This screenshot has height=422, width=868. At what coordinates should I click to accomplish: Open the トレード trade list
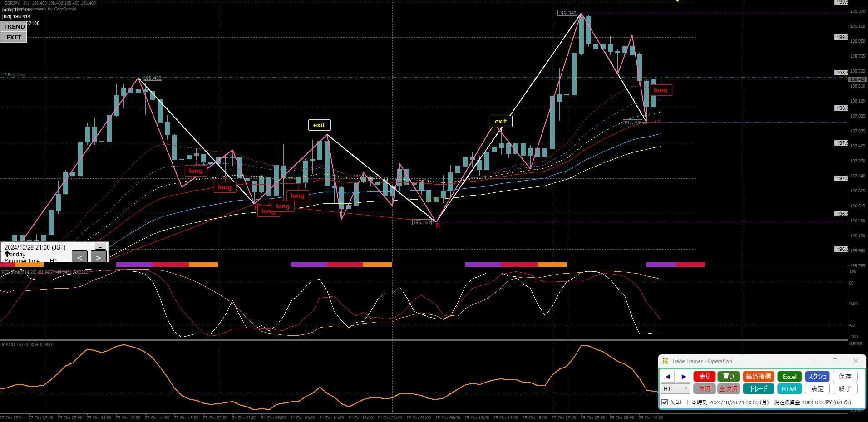click(758, 389)
